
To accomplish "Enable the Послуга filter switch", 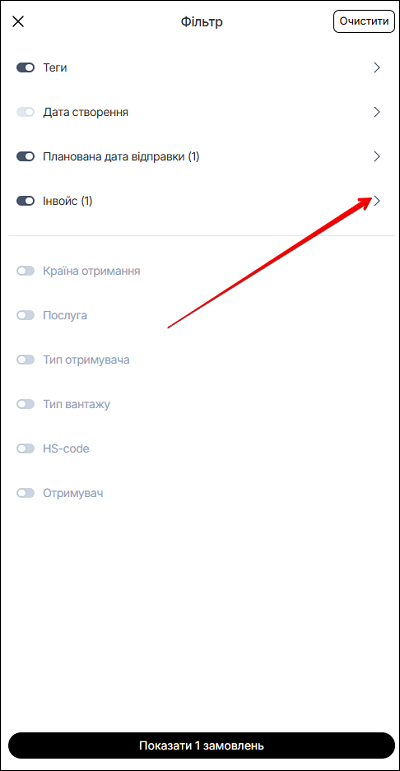I will [x=26, y=315].
